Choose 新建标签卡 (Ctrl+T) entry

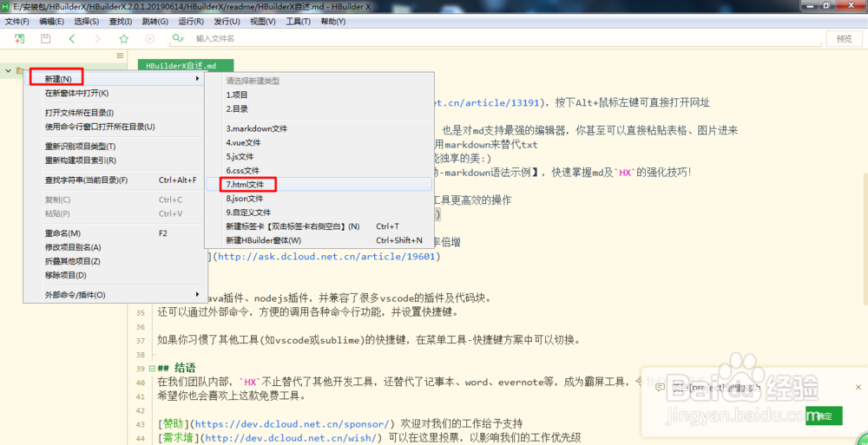point(319,226)
